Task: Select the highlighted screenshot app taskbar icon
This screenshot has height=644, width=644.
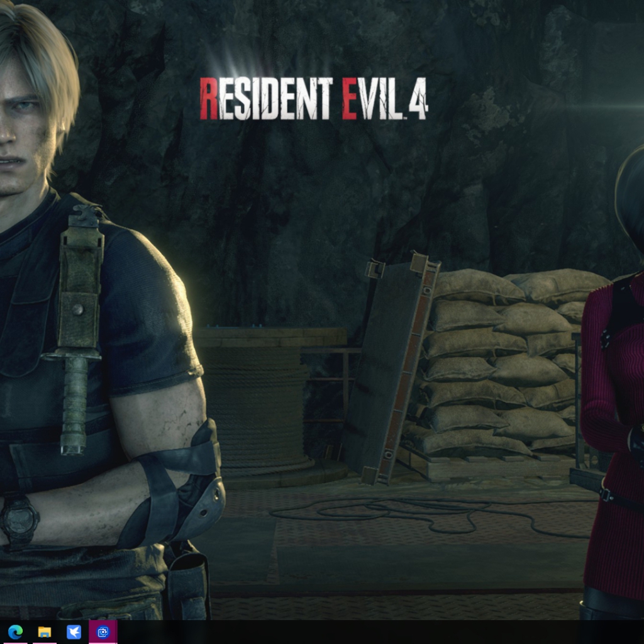Action: coord(103,631)
